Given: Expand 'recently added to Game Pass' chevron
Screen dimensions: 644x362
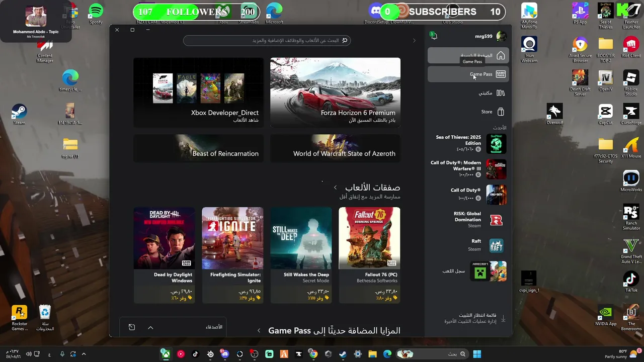Looking at the screenshot, I should point(259,330).
